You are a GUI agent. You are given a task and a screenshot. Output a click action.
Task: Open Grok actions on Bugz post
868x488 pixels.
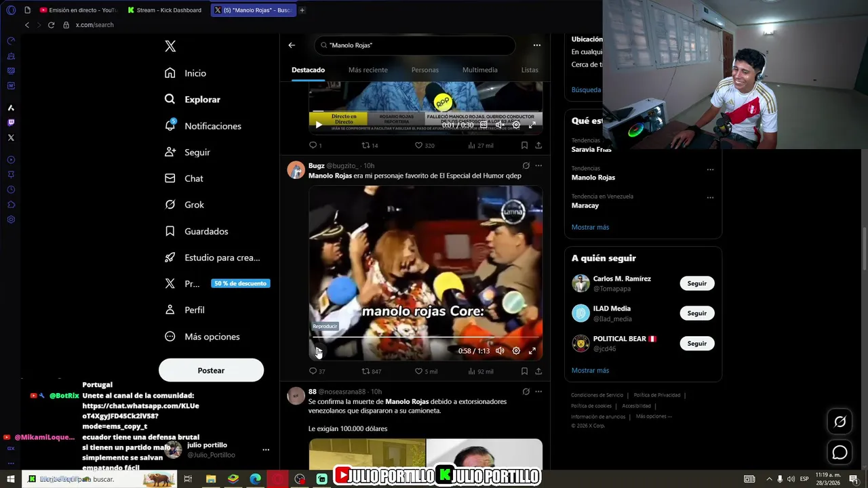[x=526, y=165]
